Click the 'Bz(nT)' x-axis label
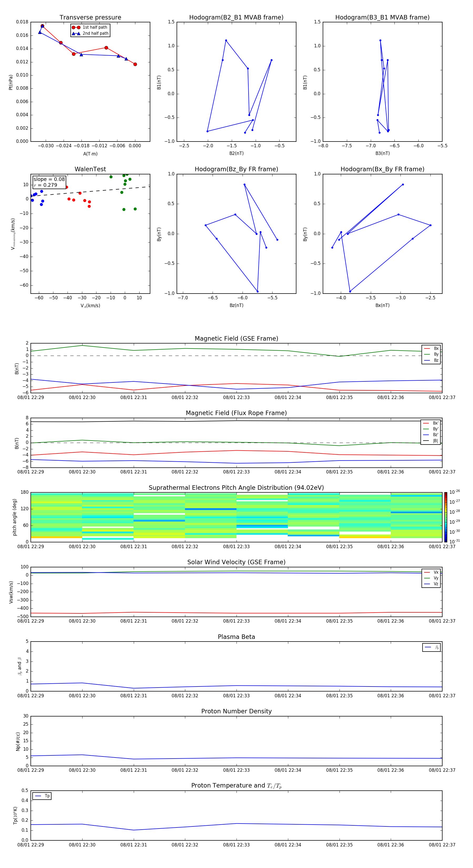Viewport: 473px width, 868px height. 236,305
